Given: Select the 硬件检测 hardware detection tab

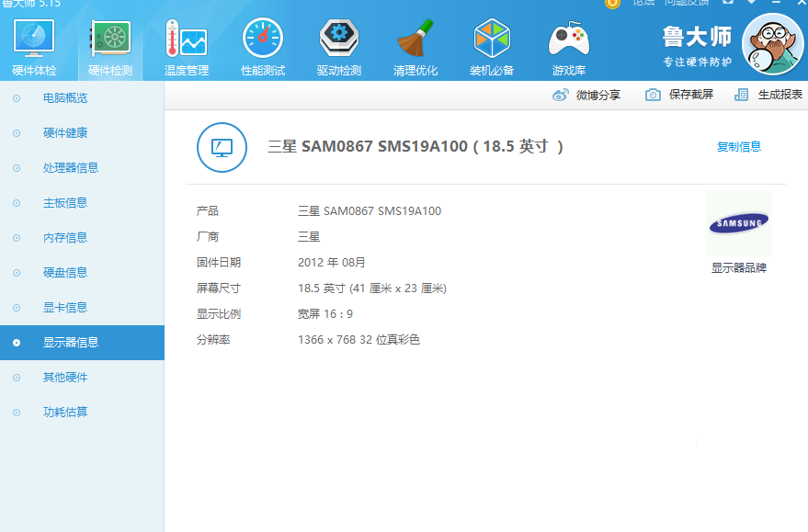Looking at the screenshot, I should (110, 47).
